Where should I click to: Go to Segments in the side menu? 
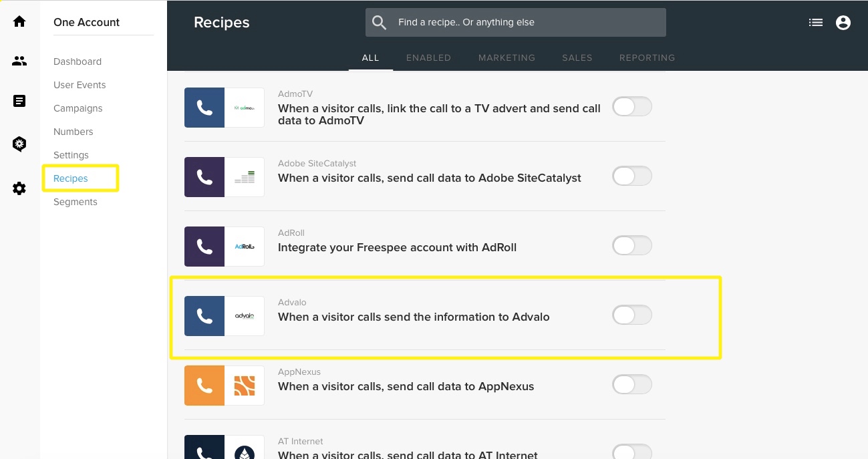coord(76,202)
